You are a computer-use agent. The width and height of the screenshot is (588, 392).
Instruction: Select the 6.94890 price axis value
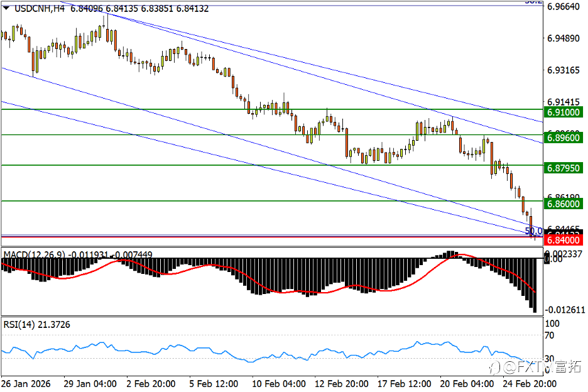(563, 38)
